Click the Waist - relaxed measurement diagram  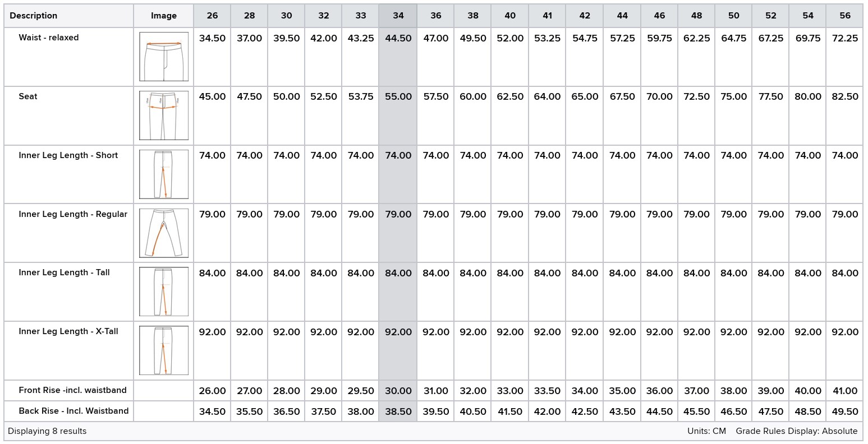click(164, 57)
